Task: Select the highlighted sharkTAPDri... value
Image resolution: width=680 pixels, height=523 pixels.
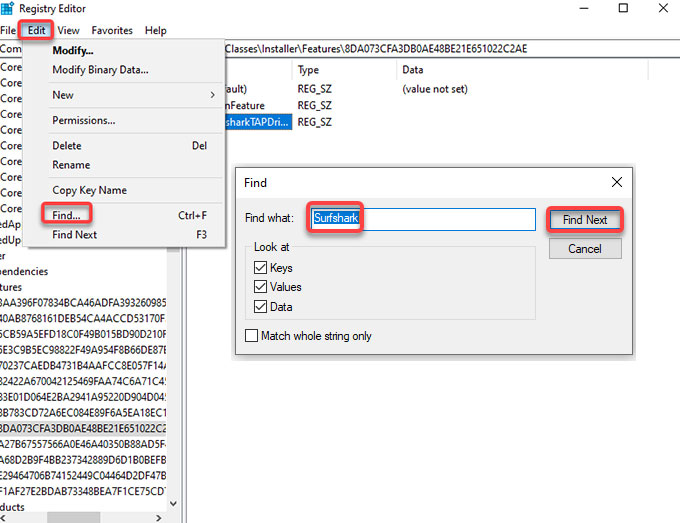Action: pyautogui.click(x=258, y=122)
